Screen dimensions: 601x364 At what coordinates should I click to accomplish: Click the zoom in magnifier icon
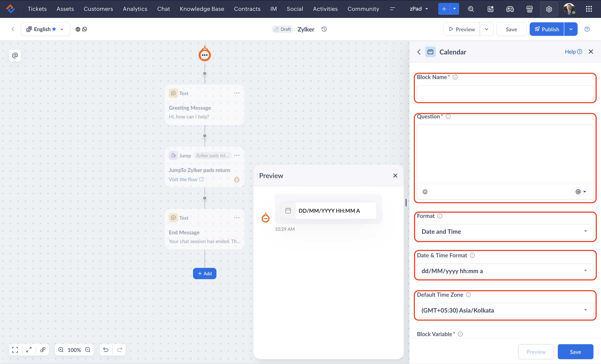click(x=61, y=350)
